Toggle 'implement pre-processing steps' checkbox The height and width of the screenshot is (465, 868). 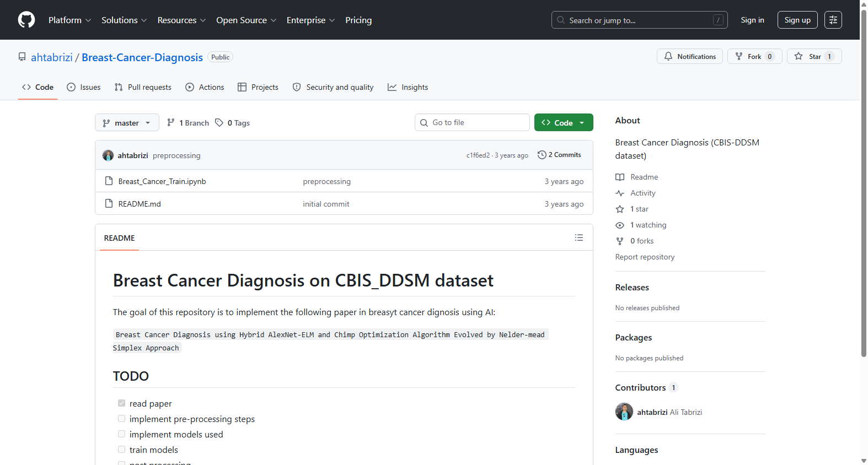[x=121, y=419]
